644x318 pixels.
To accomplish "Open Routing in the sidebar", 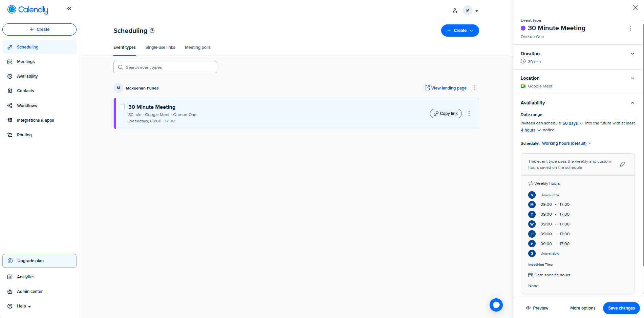I will coord(39,135).
